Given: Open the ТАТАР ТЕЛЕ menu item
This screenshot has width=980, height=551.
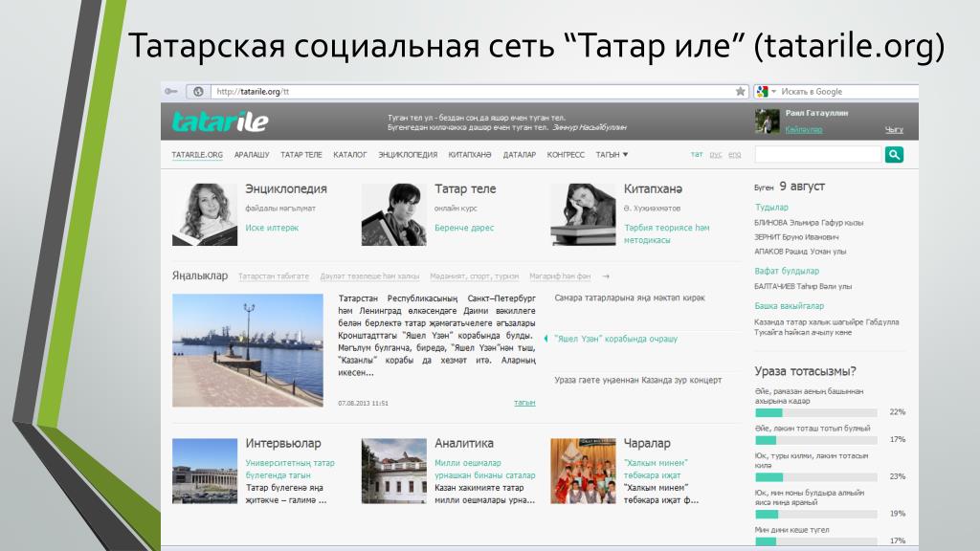Looking at the screenshot, I should tap(301, 154).
